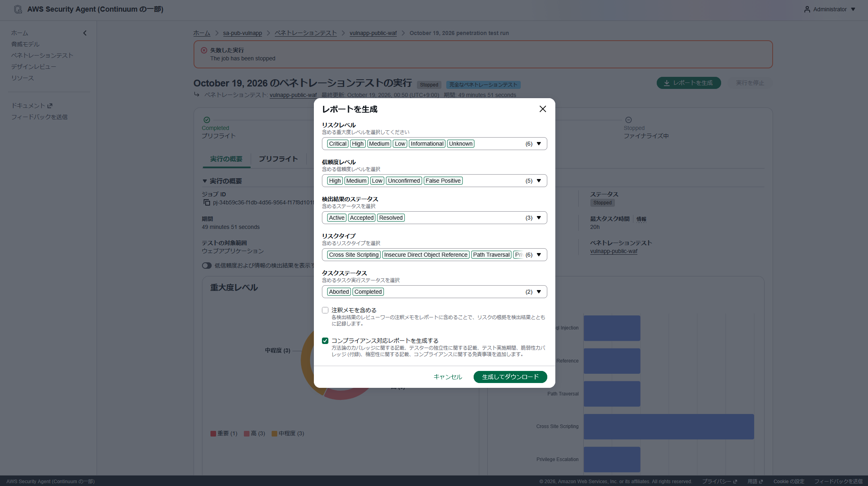This screenshot has width=868, height=486.
Task: Click the 情報 link next to 最大タスク時間
Action: [x=641, y=219]
